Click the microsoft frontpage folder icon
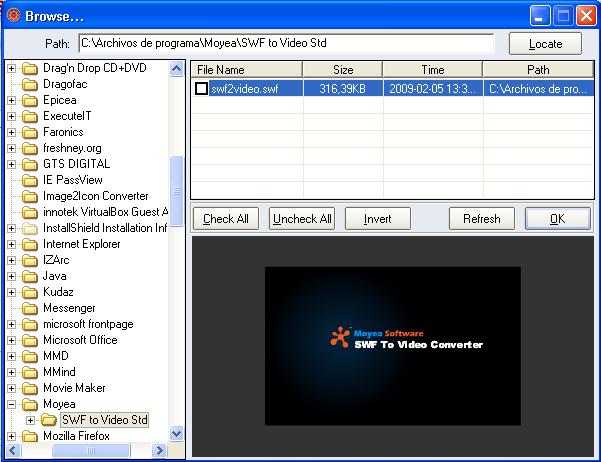The image size is (601, 462). click(x=30, y=324)
